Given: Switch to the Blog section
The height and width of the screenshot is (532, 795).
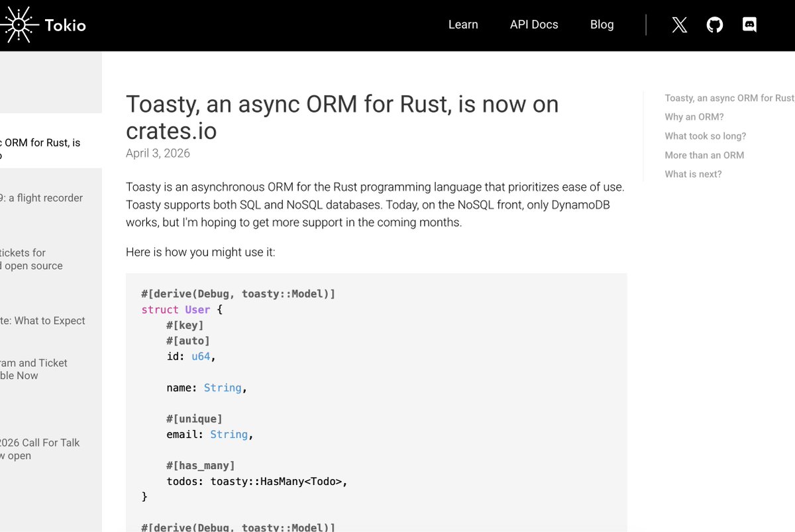Looking at the screenshot, I should (x=602, y=25).
